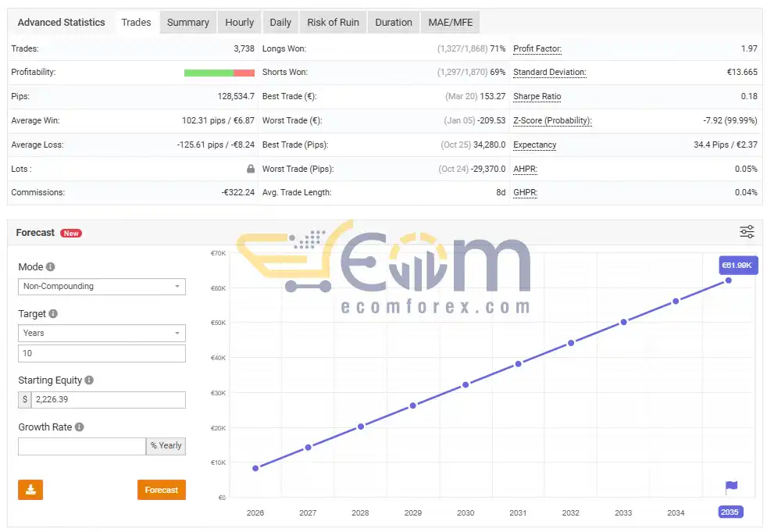Viewport: 767px width, 532px height.
Task: Click the red New badge
Action: point(71,233)
